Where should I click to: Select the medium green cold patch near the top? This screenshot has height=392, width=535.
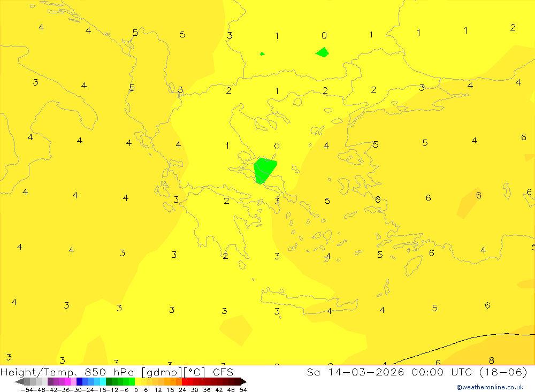[323, 52]
